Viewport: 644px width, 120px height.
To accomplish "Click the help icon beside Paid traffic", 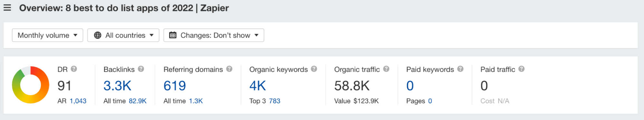I will pyautogui.click(x=522, y=69).
